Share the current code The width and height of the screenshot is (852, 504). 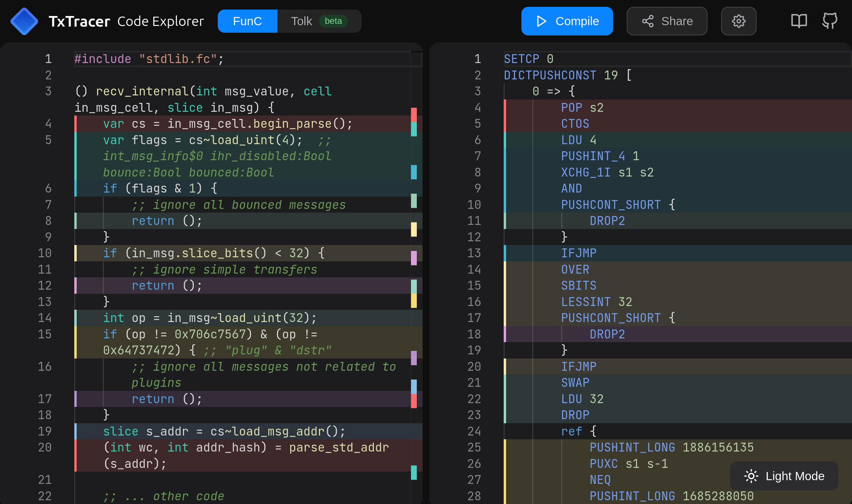click(667, 21)
